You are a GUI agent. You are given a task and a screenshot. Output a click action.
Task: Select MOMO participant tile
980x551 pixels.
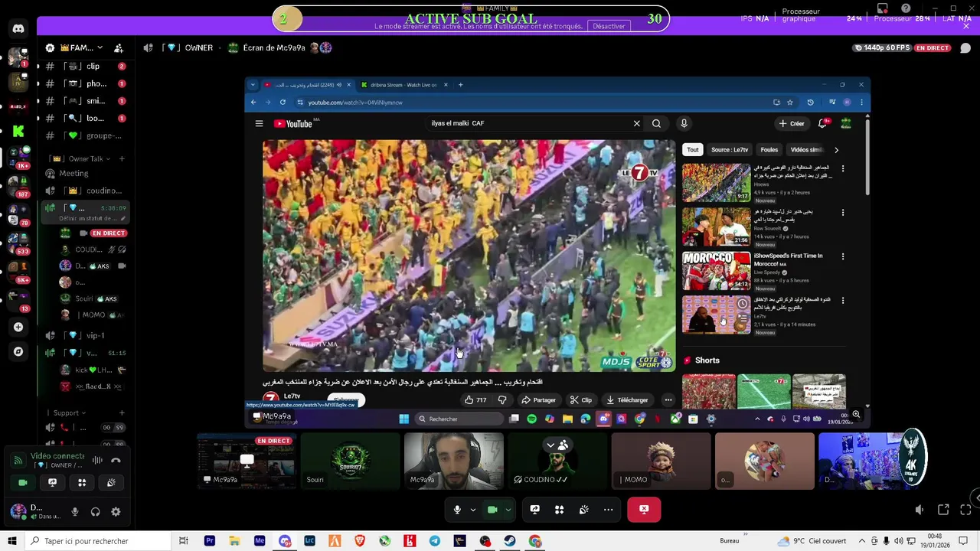661,461
